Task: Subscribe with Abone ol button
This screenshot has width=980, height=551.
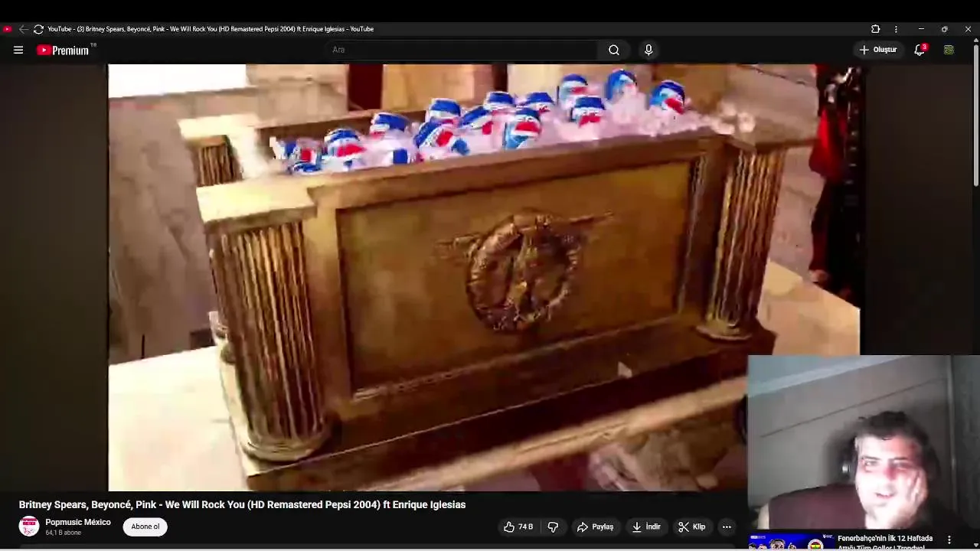Action: [145, 527]
